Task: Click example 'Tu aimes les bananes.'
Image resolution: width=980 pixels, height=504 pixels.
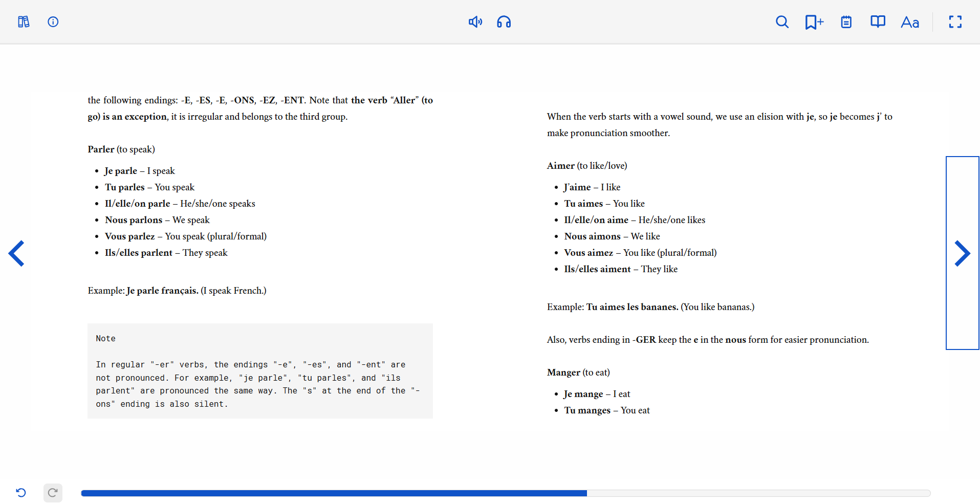Action: tap(632, 307)
